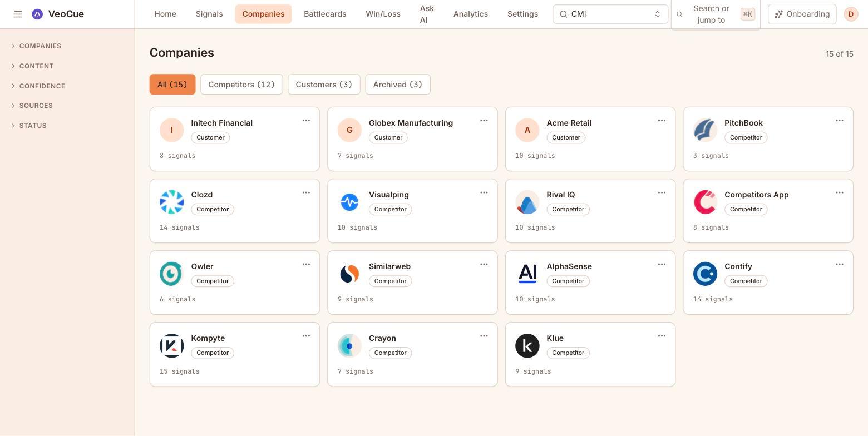Image resolution: width=868 pixels, height=436 pixels.
Task: Switch to the Battlecards tab
Action: 325,14
